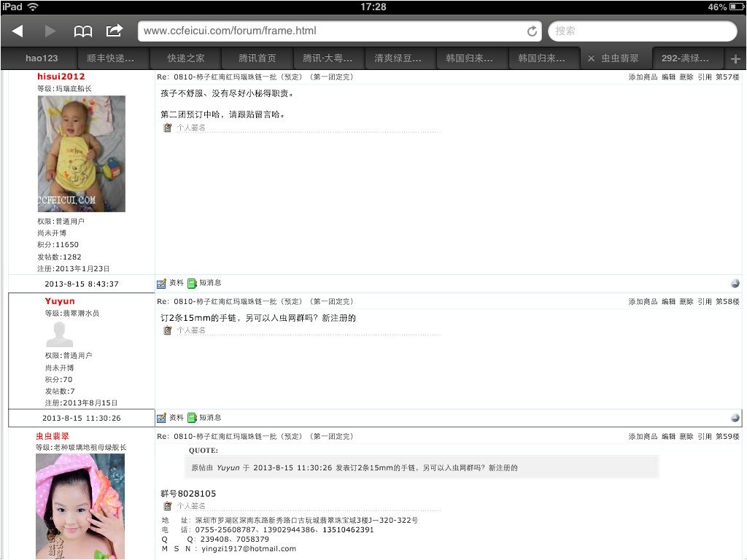Screen dimensions: 747x560
Task: Open 资料 profile icon under hisui2012 post
Action: point(162,284)
